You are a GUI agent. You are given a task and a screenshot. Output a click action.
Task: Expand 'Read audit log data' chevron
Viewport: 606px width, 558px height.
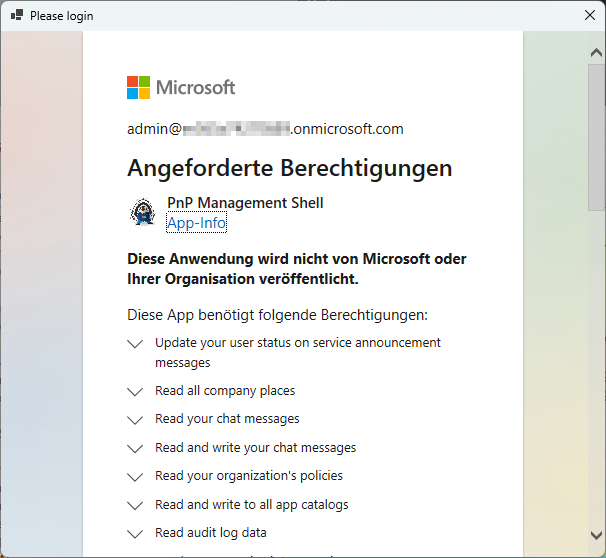[x=136, y=533]
